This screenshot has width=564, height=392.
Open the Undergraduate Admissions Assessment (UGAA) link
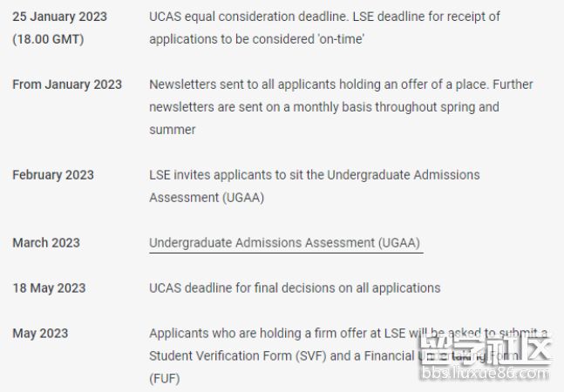pos(285,242)
